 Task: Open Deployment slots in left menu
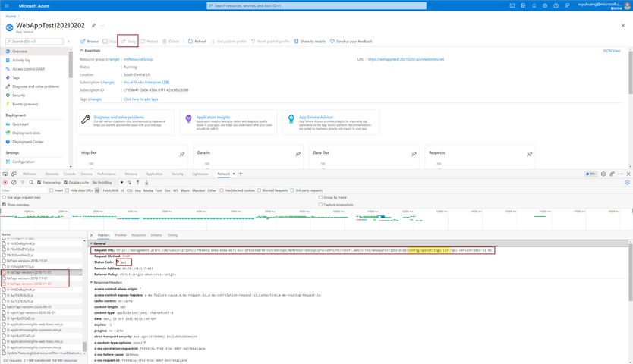click(27, 133)
